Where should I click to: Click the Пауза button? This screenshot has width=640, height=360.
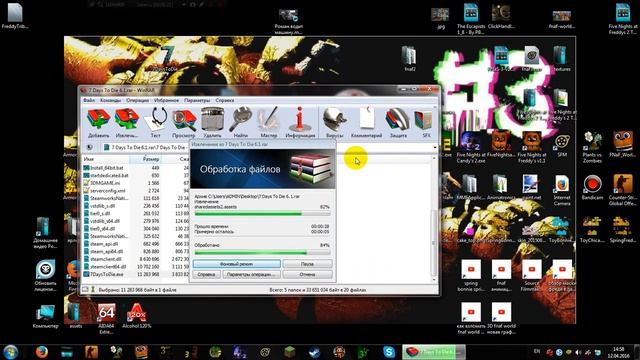pyautogui.click(x=307, y=264)
